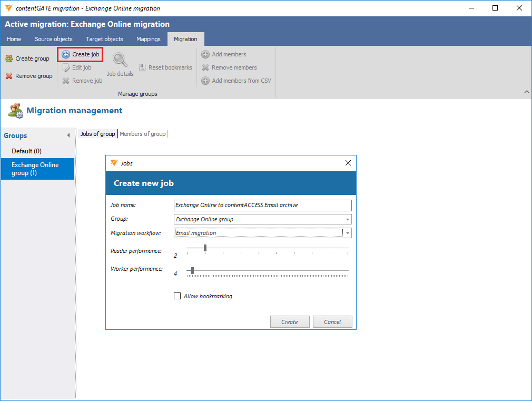Click the Job name text field
The width and height of the screenshot is (532, 401).
(262, 205)
